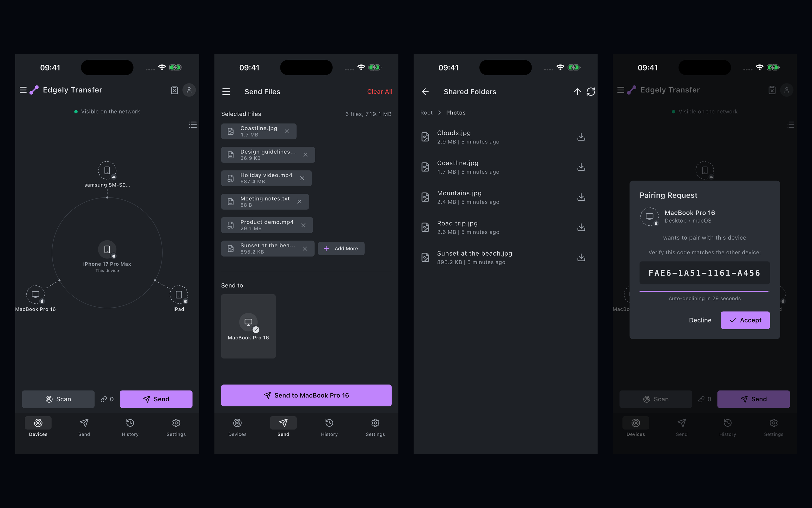This screenshot has height=508, width=812.
Task: Select the samsung SM-S9... device node
Action: pos(107,174)
